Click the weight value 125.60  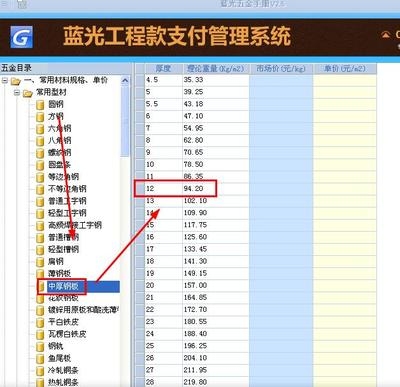pos(195,237)
